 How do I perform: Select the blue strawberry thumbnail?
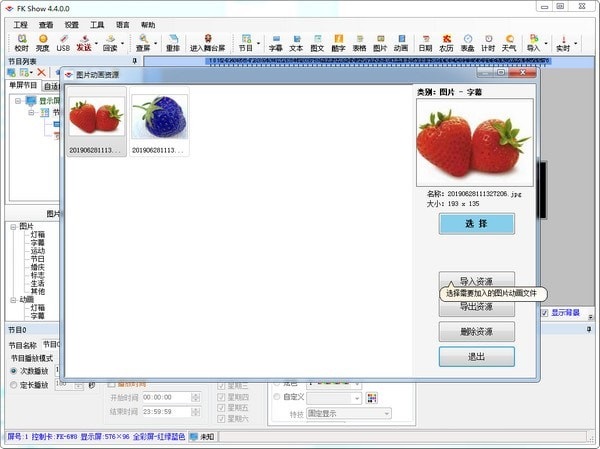tap(159, 121)
